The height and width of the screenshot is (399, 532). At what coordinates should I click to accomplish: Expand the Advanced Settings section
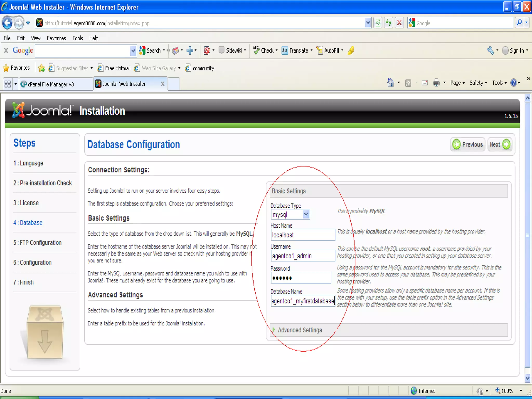tap(300, 330)
